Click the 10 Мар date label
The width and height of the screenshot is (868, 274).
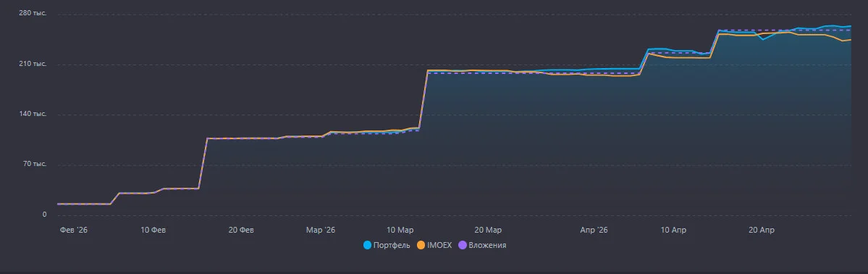[x=400, y=230]
